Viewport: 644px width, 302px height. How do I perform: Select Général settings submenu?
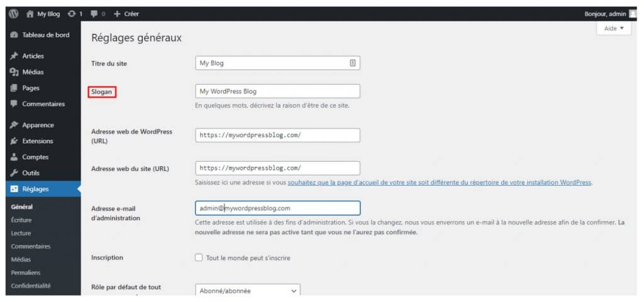pos(22,206)
